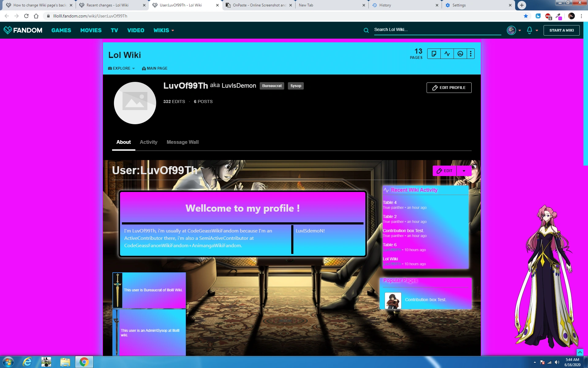Open Internet Explorer from the taskbar

[x=28, y=362]
